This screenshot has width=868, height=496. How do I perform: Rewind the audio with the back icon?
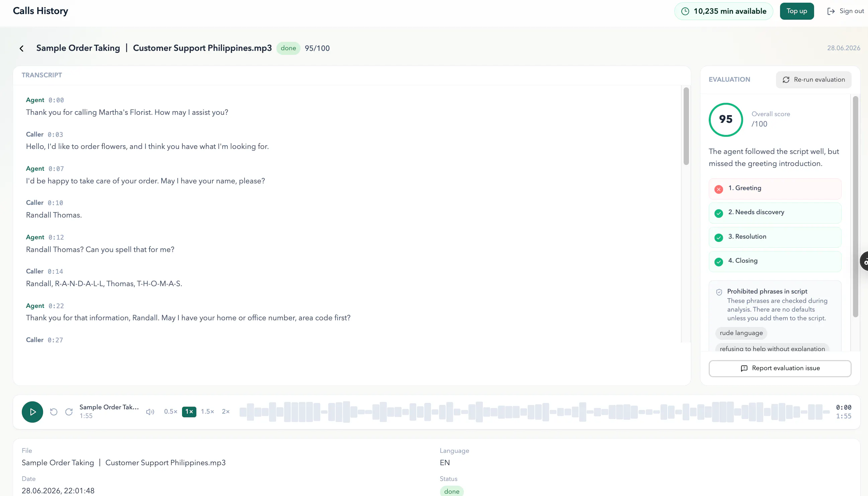click(54, 412)
